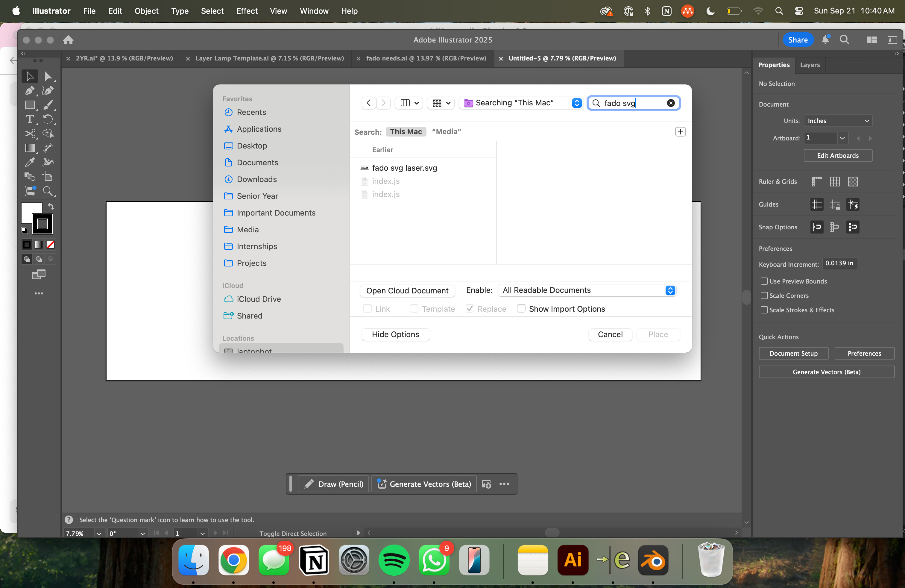Pick the Zoom tool in toolbar
Image resolution: width=905 pixels, height=588 pixels.
[x=48, y=191]
